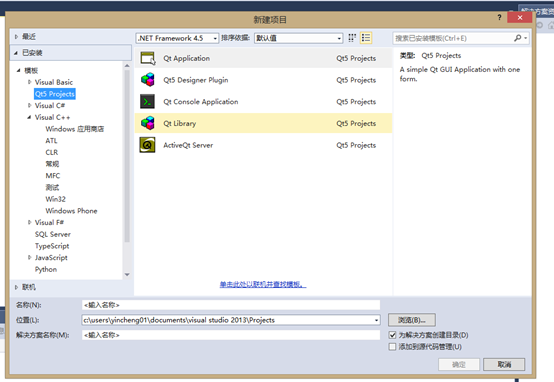Open the location path dropdown
The width and height of the screenshot is (554, 382).
[x=377, y=320]
